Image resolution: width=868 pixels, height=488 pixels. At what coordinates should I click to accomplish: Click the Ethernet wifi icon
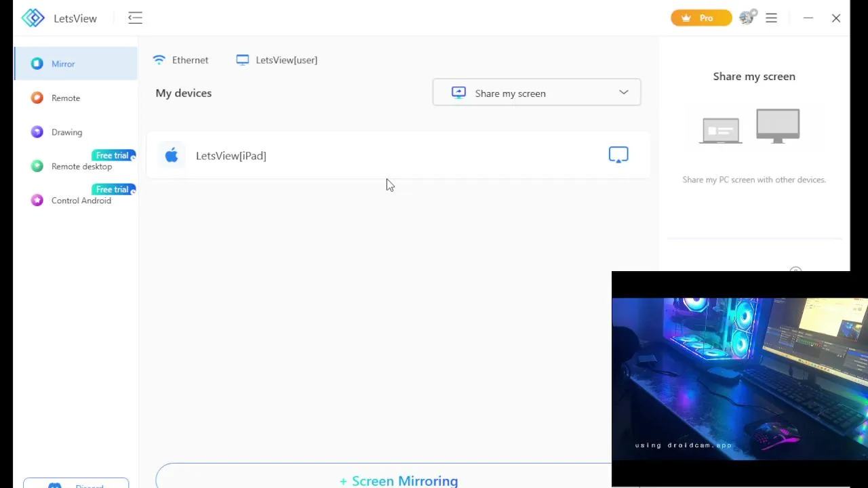[x=159, y=60]
